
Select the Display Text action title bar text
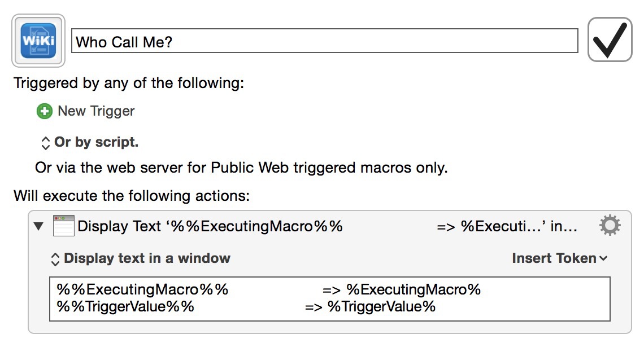pos(210,226)
